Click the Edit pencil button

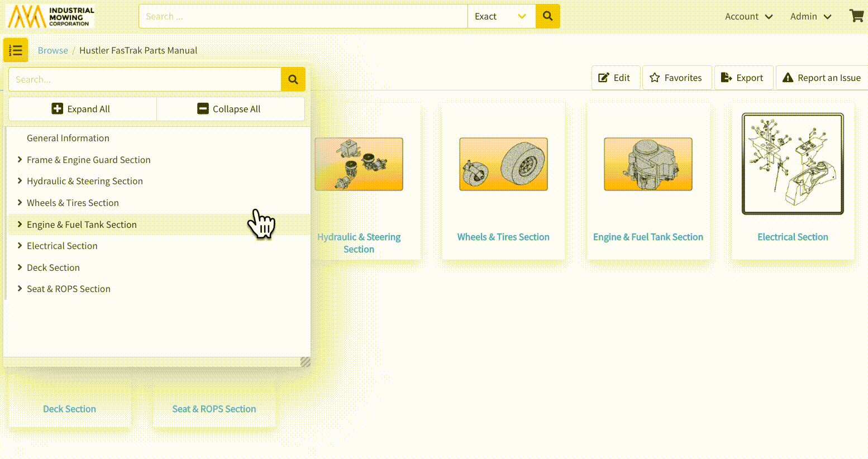pyautogui.click(x=614, y=78)
